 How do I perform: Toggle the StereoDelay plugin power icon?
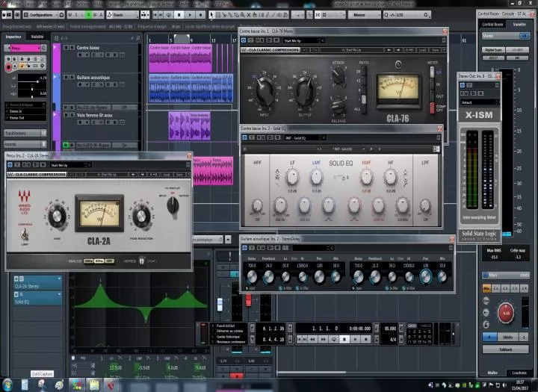[244, 248]
